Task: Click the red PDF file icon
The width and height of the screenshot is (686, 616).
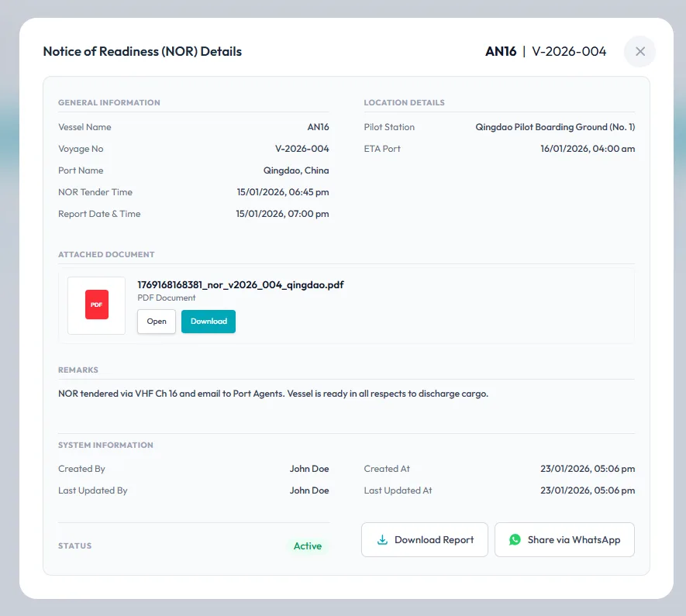Action: [x=97, y=305]
